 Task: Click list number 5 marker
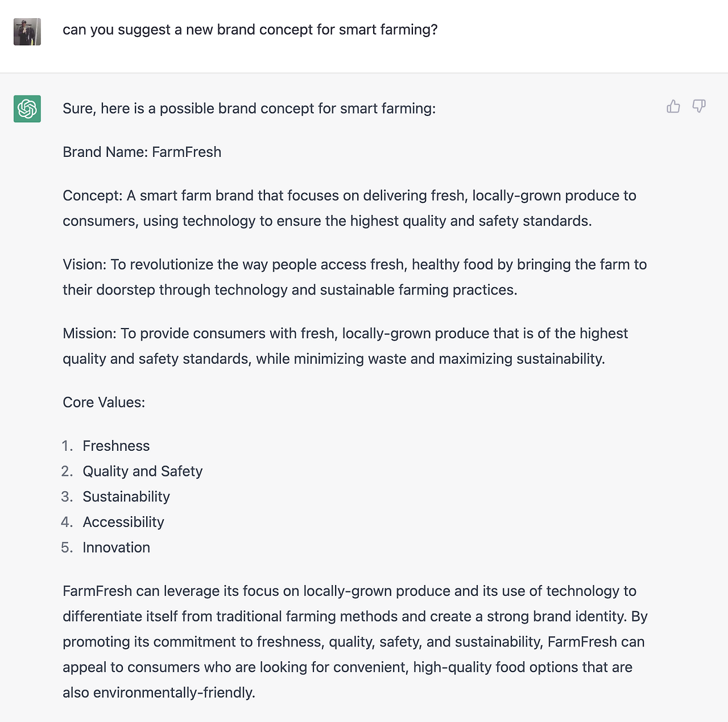pos(67,547)
